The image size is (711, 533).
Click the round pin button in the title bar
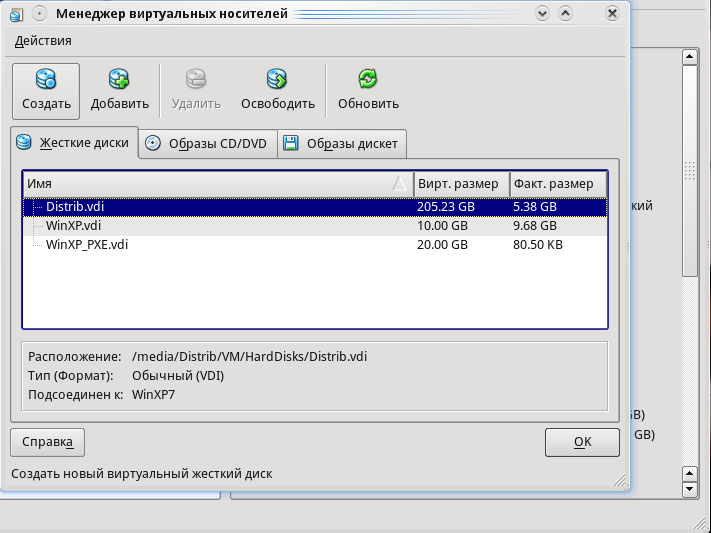click(39, 14)
